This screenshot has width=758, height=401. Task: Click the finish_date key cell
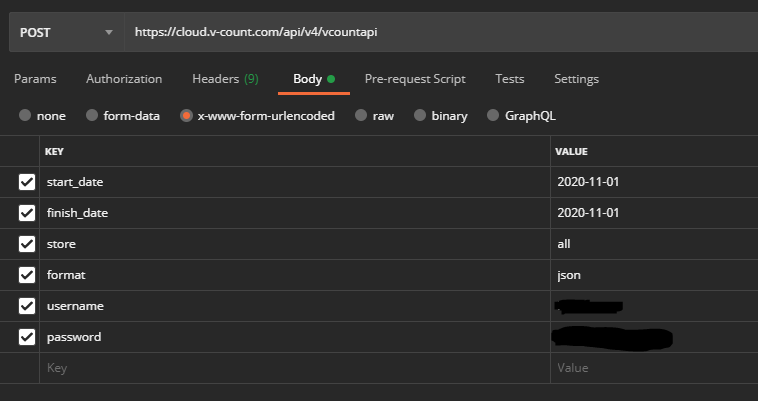point(295,213)
